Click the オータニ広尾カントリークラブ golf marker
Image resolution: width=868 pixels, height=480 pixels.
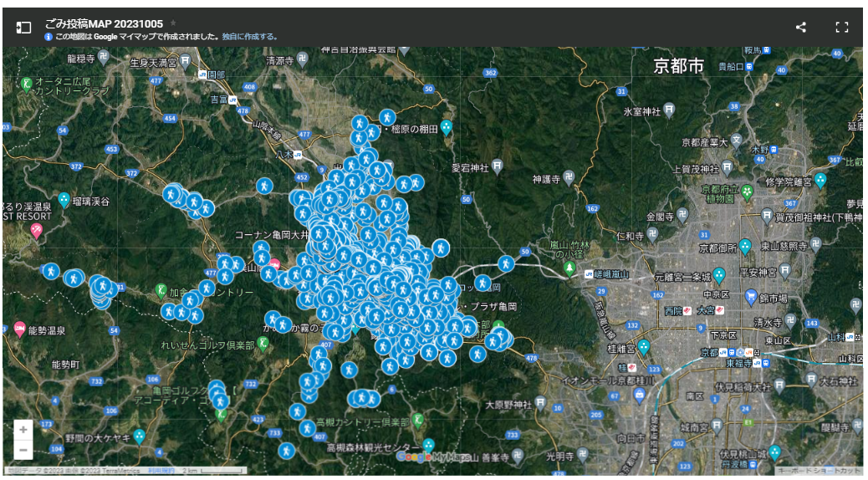26,84
